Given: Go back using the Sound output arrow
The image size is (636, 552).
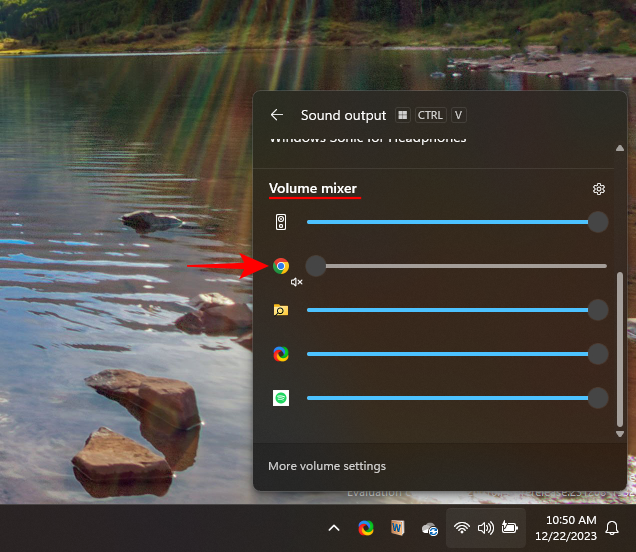Looking at the screenshot, I should [277, 115].
